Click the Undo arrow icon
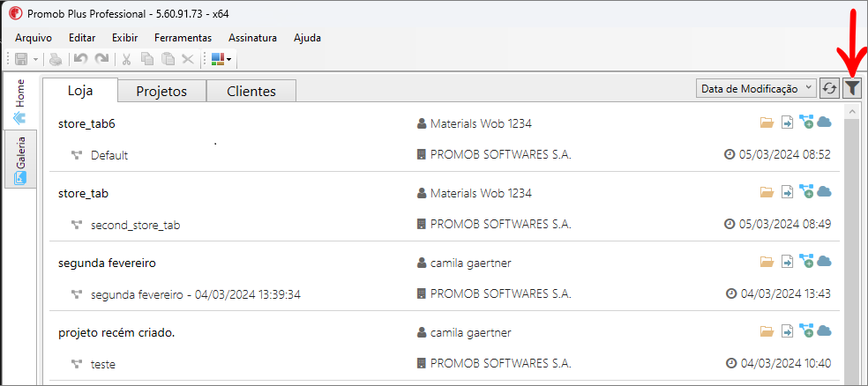The width and height of the screenshot is (868, 386). coord(81,59)
